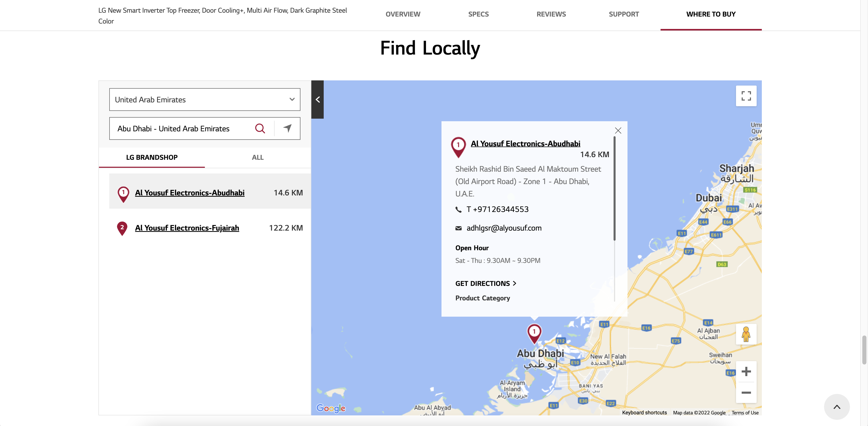Image resolution: width=868 pixels, height=426 pixels.
Task: Click the Sharjah label on map
Action: pyautogui.click(x=737, y=168)
